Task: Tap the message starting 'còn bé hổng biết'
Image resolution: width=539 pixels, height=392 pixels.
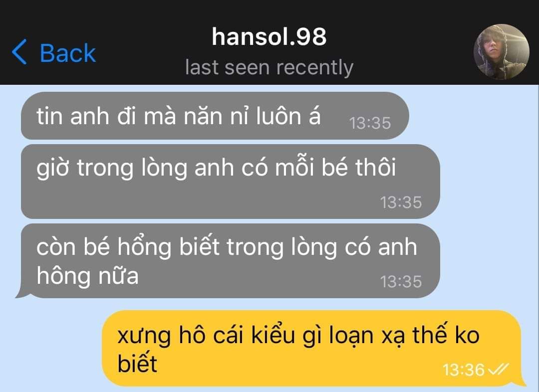Action: coord(230,261)
